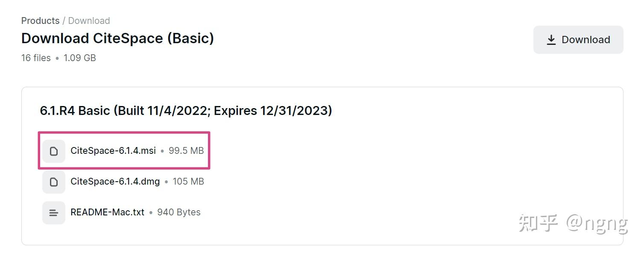The image size is (644, 253).
Task: Open the CiteSpace-6.1.4.msi file name
Action: pos(113,151)
